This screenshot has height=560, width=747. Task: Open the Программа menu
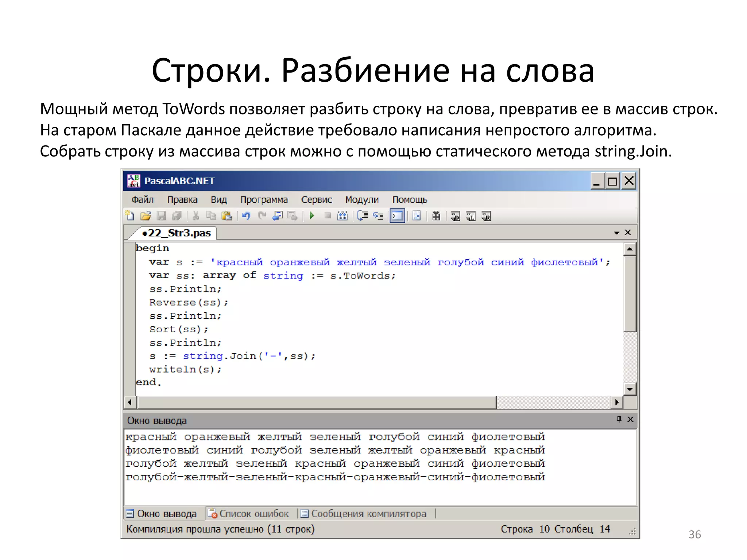click(x=264, y=199)
